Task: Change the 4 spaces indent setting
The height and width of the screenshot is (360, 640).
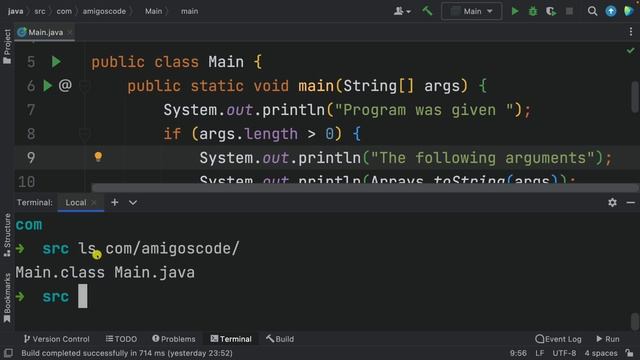Action: click(x=601, y=353)
